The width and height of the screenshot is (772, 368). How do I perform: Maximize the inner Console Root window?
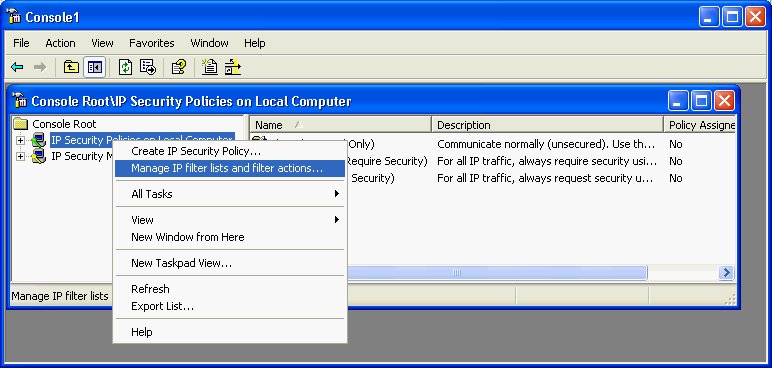pos(701,101)
